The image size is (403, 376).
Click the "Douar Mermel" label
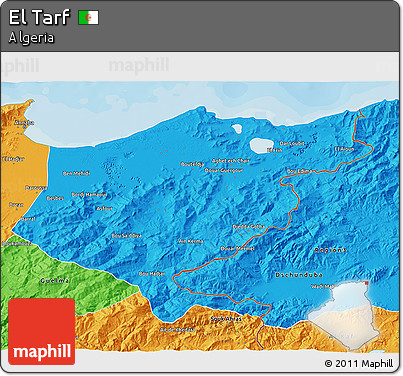coord(238,249)
